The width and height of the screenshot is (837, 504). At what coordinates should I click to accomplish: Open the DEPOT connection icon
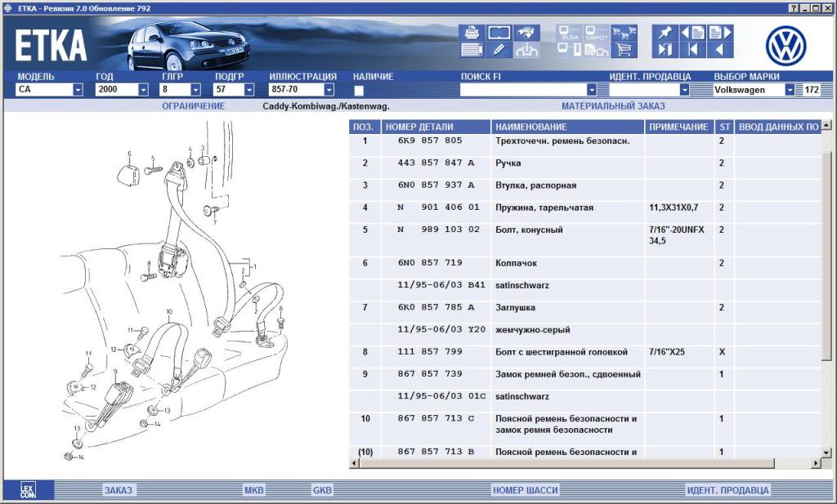(x=597, y=33)
